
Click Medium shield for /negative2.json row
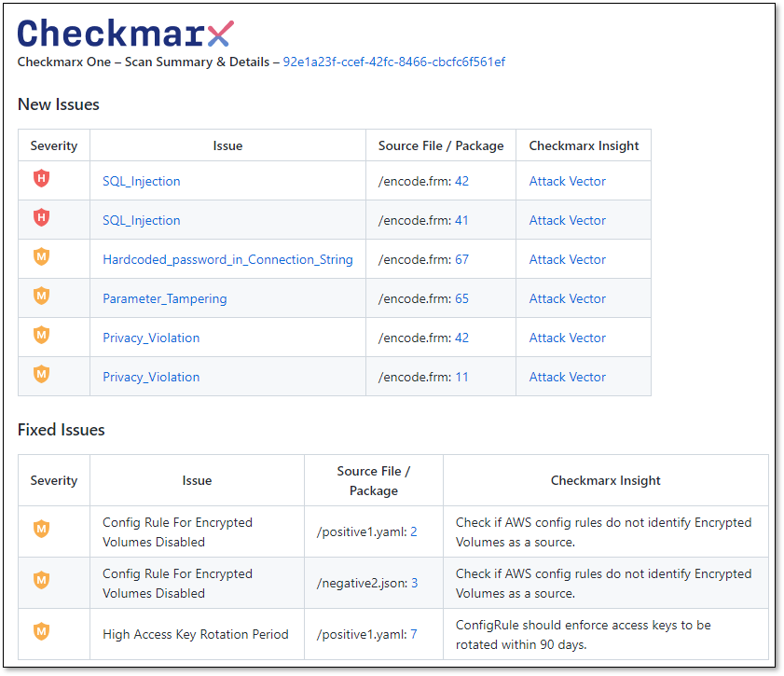pyautogui.click(x=42, y=580)
